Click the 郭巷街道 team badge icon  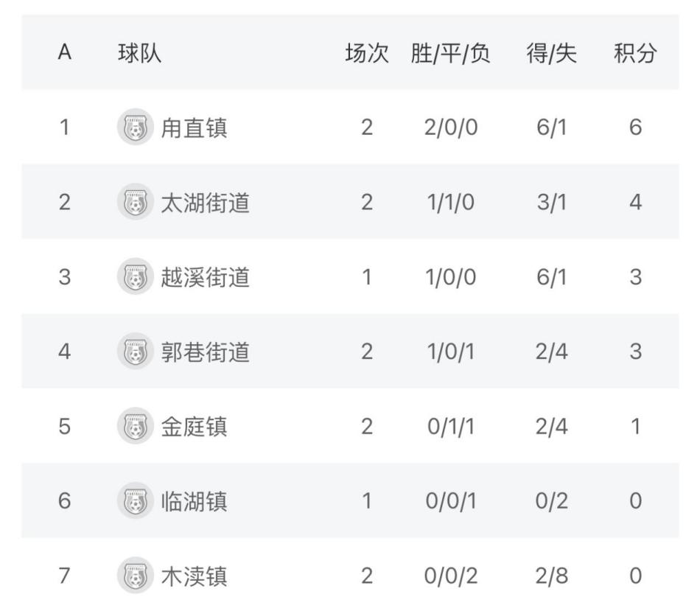(x=135, y=352)
